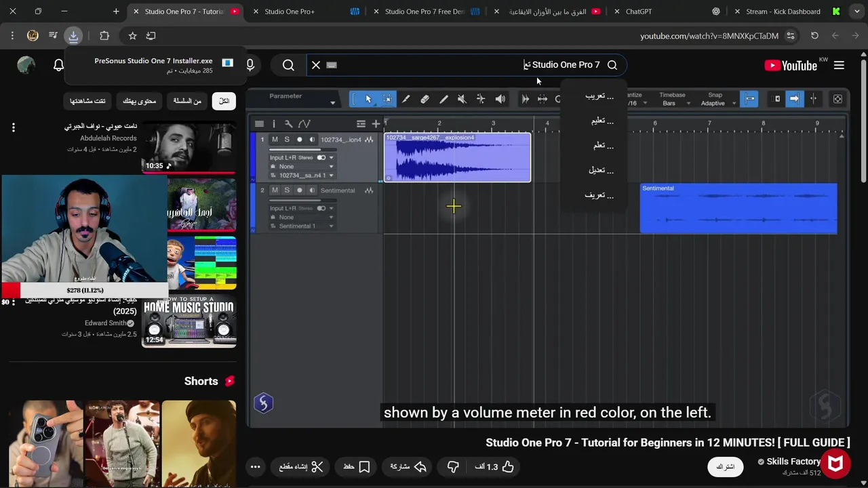The width and height of the screenshot is (868, 488).
Task: Open the Home Music Studio video thumbnail
Action: (x=189, y=321)
